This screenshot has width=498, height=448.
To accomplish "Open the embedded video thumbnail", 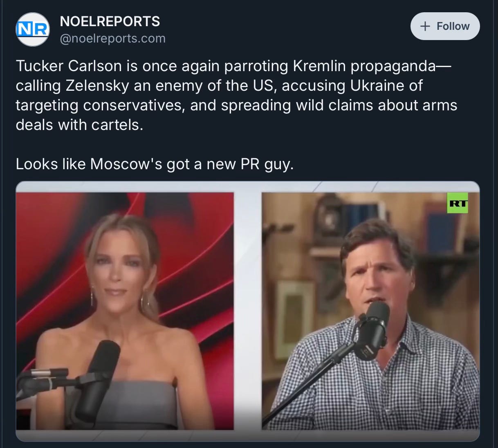I will click(x=247, y=311).
